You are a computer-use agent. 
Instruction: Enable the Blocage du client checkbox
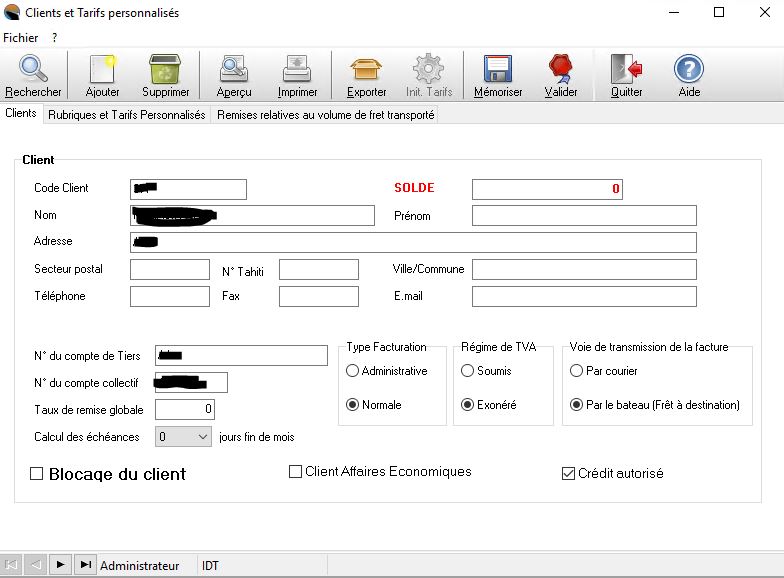coord(37,474)
